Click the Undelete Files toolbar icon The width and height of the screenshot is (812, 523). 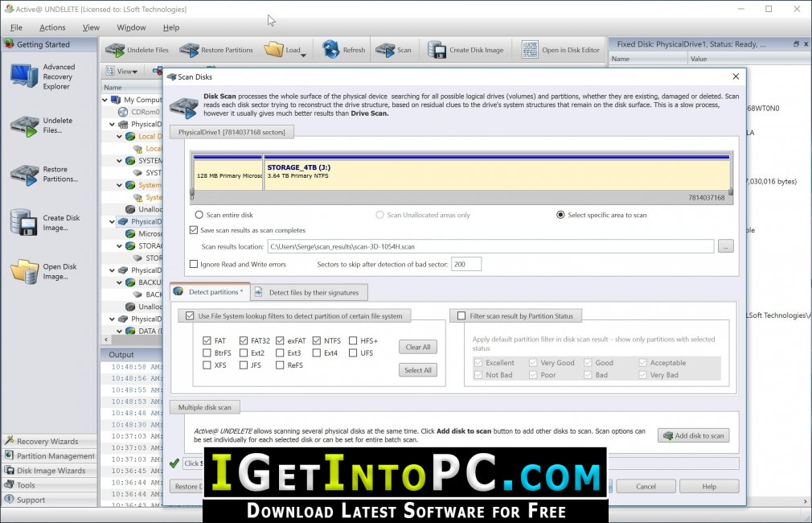(115, 50)
